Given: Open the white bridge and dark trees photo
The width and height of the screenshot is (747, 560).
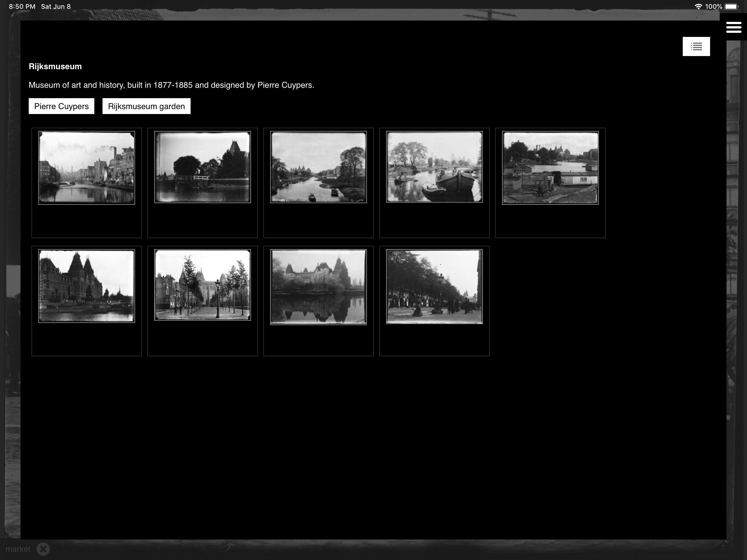Looking at the screenshot, I should [203, 167].
